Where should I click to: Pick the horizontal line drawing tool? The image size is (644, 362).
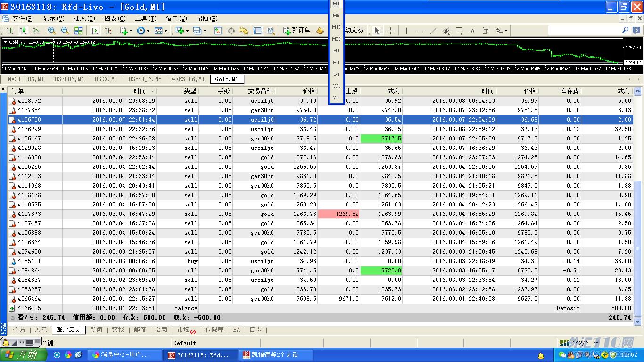pos(420,31)
